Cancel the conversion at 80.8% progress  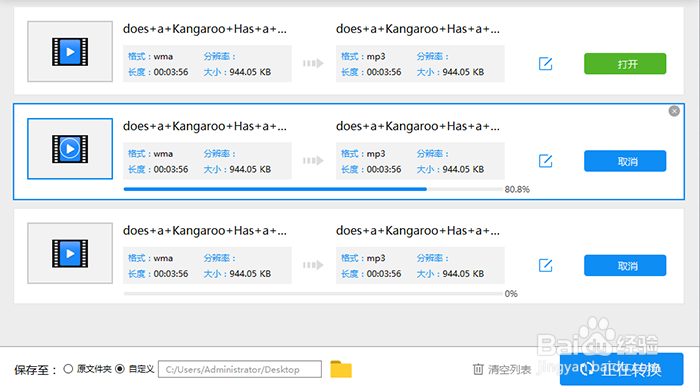[x=625, y=161]
